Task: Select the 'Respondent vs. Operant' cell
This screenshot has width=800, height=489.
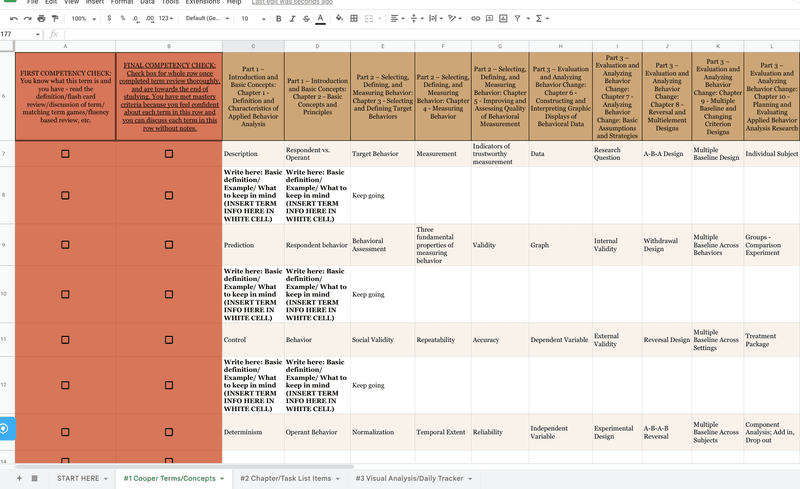Action: pos(317,154)
